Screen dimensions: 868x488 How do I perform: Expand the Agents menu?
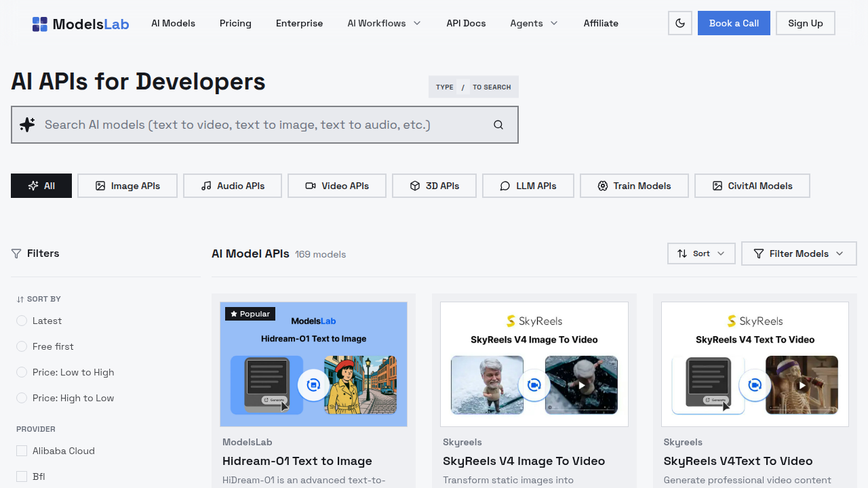click(x=534, y=23)
